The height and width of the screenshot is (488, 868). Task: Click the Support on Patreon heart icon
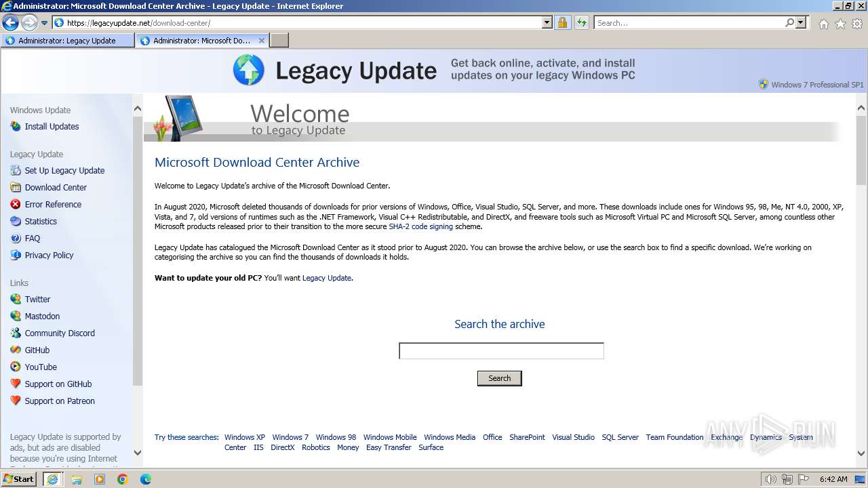(16, 401)
